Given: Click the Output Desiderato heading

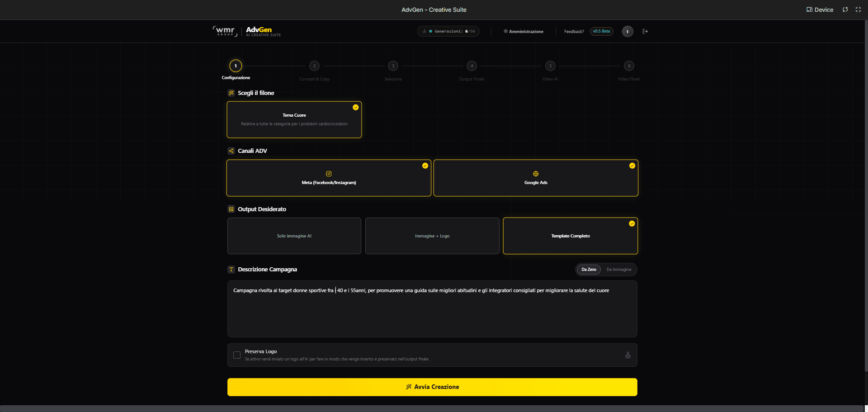Looking at the screenshot, I should pos(262,209).
